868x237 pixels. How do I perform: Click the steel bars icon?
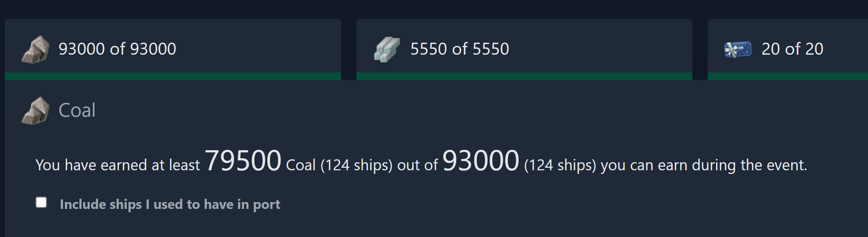(x=387, y=49)
